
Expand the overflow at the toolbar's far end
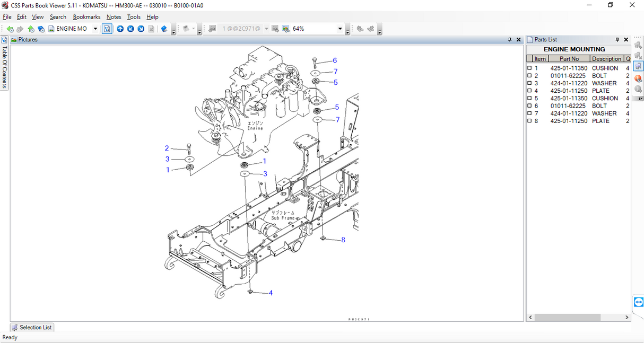pos(380,30)
